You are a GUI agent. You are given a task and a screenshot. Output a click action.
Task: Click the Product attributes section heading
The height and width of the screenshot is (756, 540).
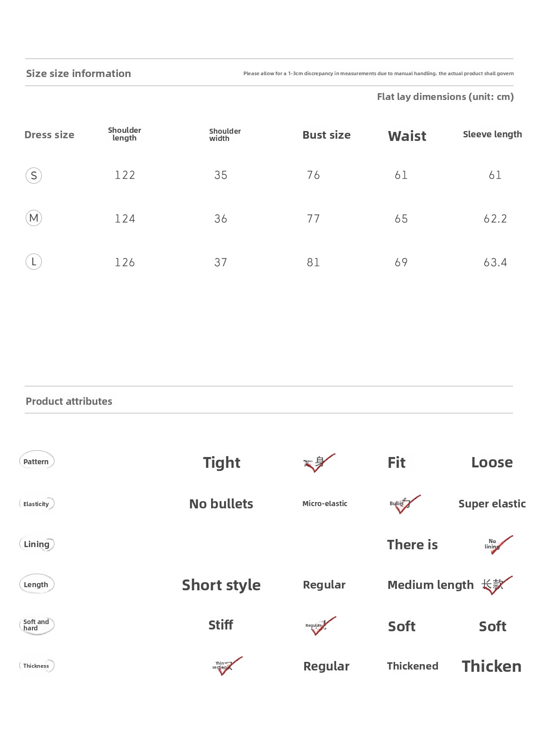click(x=69, y=401)
